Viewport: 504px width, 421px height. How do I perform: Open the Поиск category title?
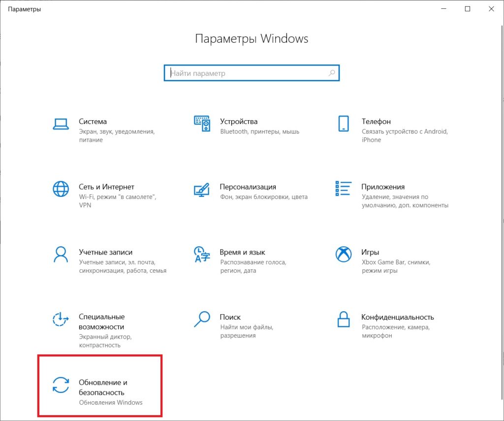(x=230, y=317)
